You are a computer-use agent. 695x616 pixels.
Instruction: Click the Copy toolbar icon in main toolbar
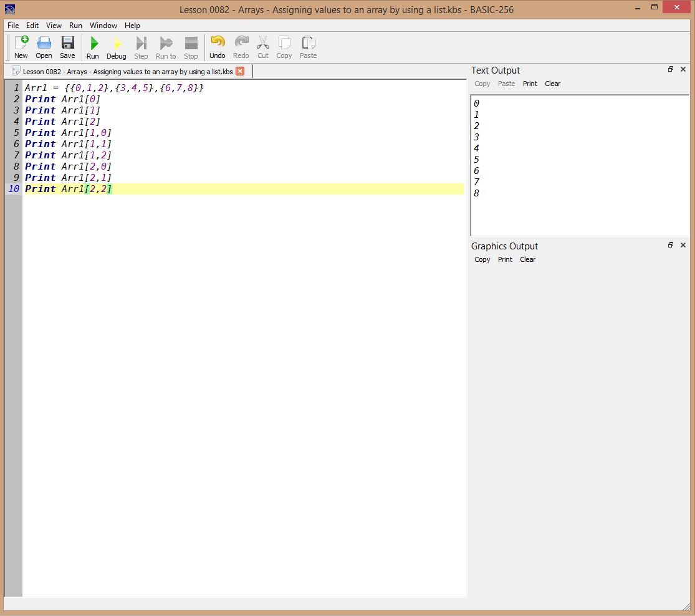284,47
